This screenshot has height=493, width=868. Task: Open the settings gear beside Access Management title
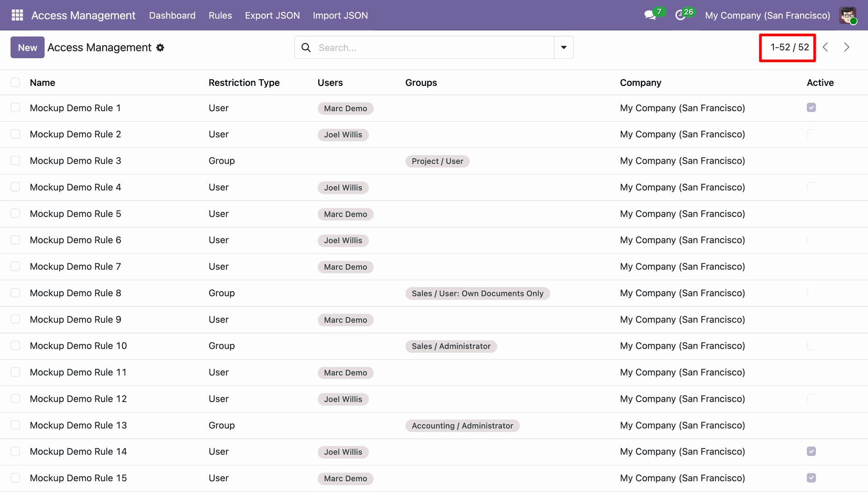tap(160, 47)
